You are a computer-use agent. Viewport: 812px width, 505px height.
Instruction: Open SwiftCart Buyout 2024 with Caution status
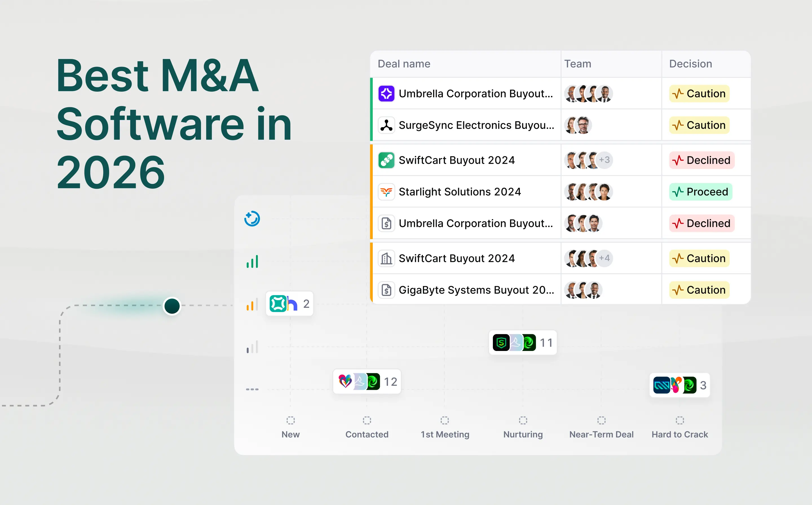pyautogui.click(x=456, y=258)
